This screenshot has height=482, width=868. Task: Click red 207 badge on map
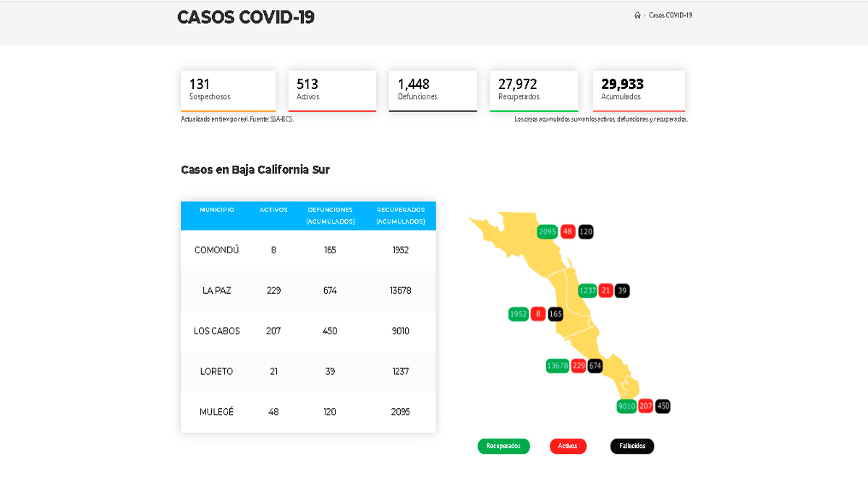tap(646, 407)
